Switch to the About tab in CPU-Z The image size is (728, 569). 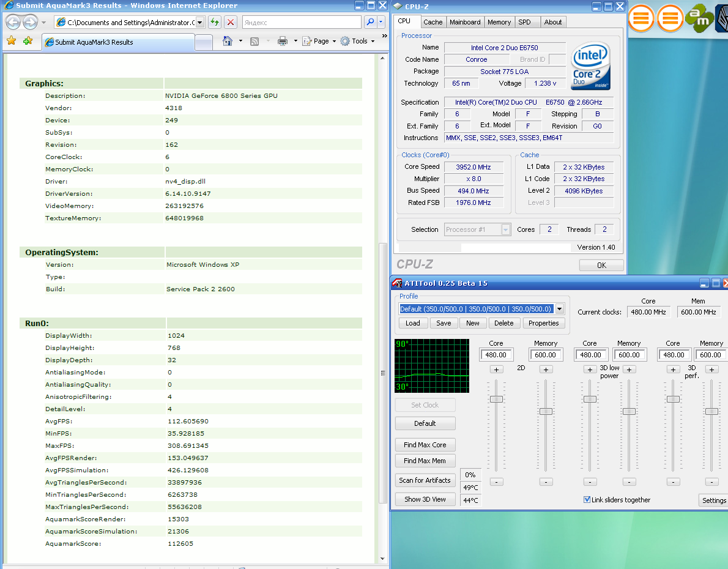[x=553, y=22]
